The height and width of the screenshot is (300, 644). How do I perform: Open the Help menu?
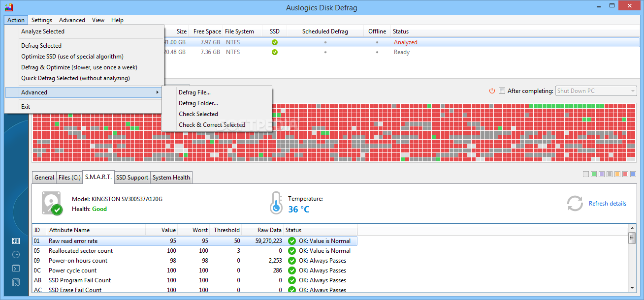117,20
